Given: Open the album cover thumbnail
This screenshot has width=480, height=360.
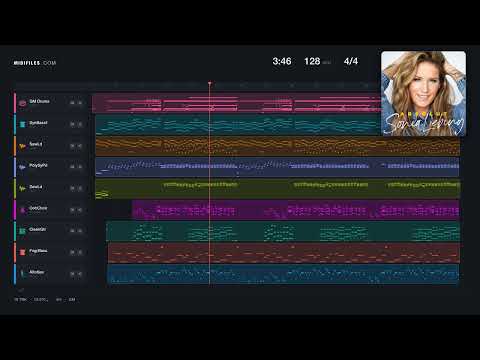Looking at the screenshot, I should (423, 93).
